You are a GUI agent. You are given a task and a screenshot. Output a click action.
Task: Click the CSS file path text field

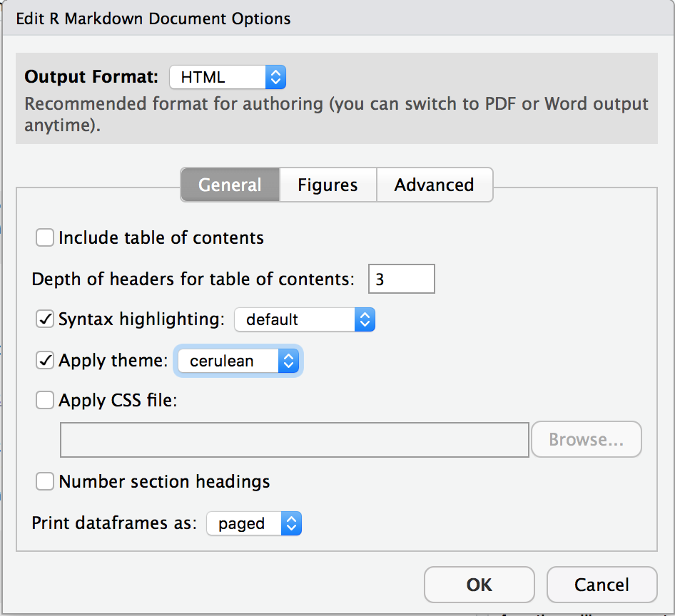(295, 440)
